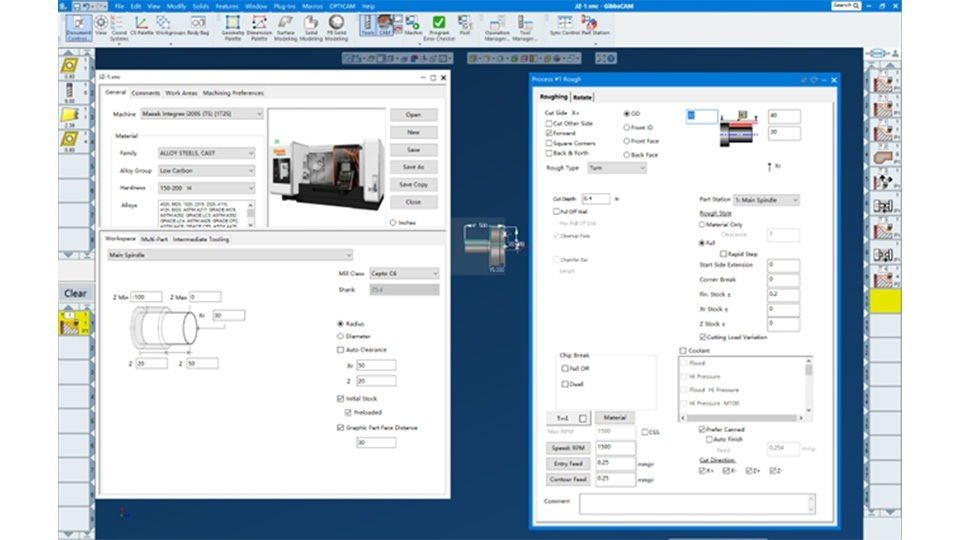The width and height of the screenshot is (960, 540).
Task: Switch to the Multi-Part tab
Action: [154, 239]
